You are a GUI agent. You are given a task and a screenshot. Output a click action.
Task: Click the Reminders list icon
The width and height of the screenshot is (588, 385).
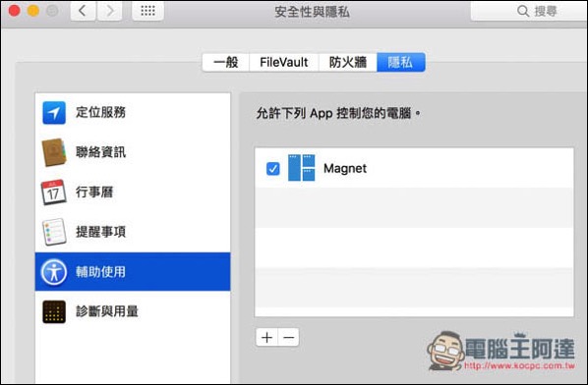pyautogui.click(x=54, y=232)
